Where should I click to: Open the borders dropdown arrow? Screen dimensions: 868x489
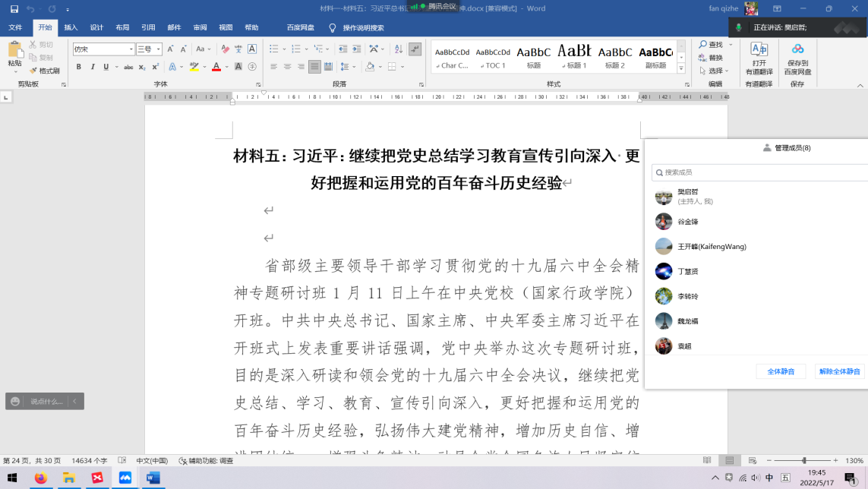(x=402, y=67)
